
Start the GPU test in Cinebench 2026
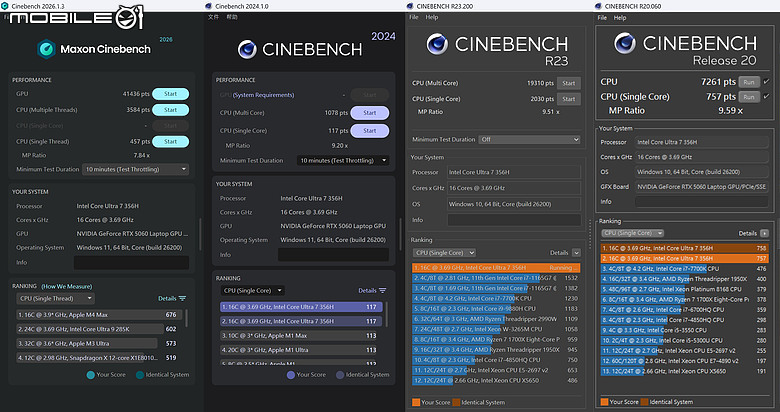click(170, 94)
